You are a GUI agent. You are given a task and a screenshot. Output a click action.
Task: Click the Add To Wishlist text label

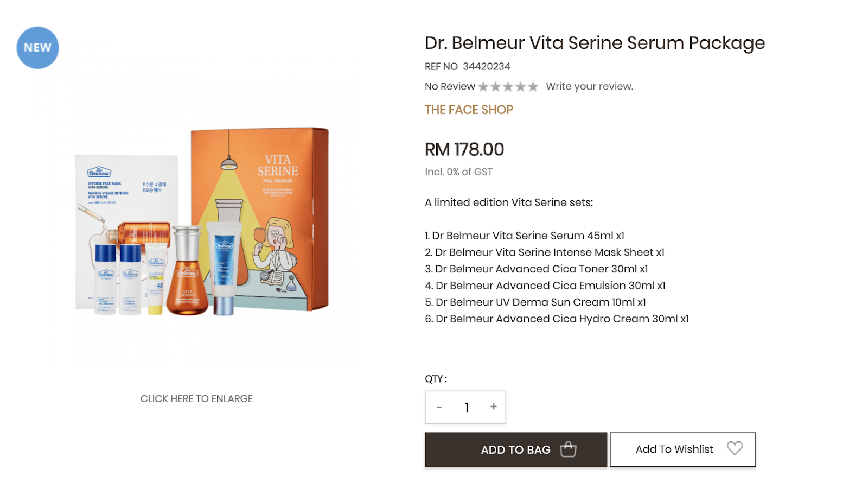point(674,449)
